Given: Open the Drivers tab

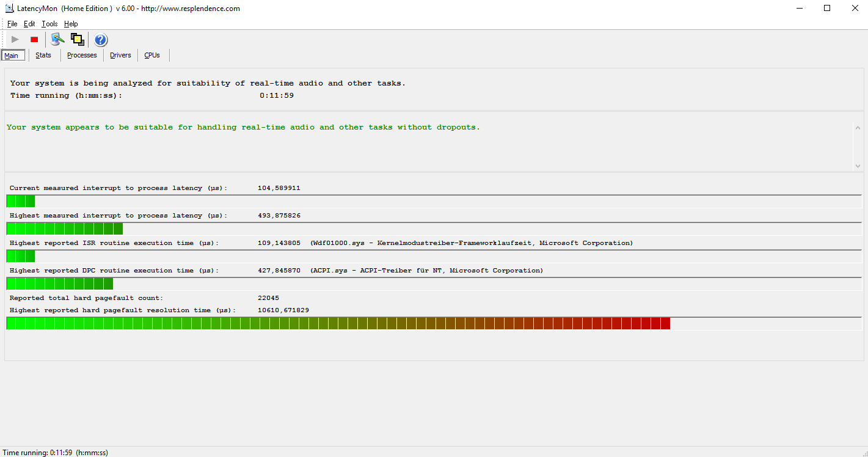Looking at the screenshot, I should click(120, 56).
